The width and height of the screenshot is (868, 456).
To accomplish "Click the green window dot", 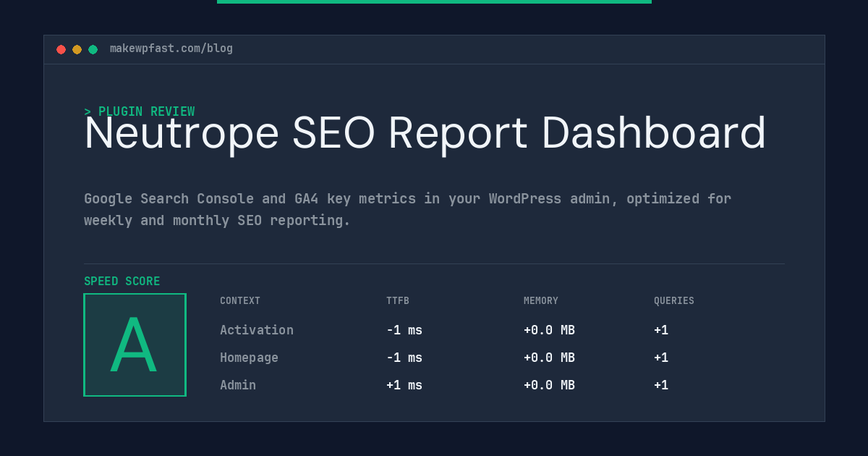I will [93, 49].
